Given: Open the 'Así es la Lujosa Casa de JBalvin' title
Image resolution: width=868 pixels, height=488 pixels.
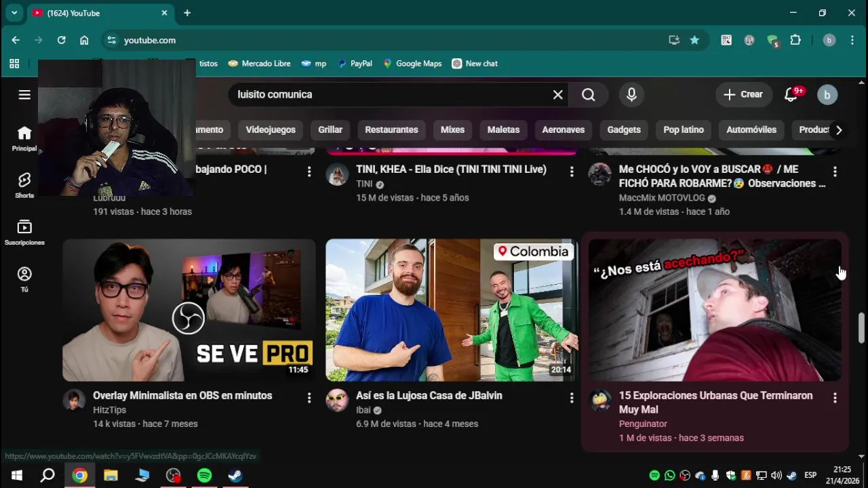Looking at the screenshot, I should coord(429,396).
